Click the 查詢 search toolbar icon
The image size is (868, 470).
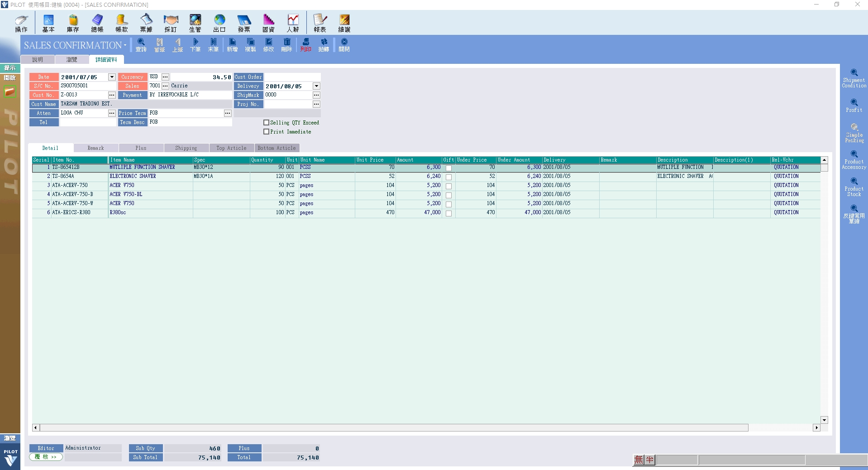(x=141, y=45)
